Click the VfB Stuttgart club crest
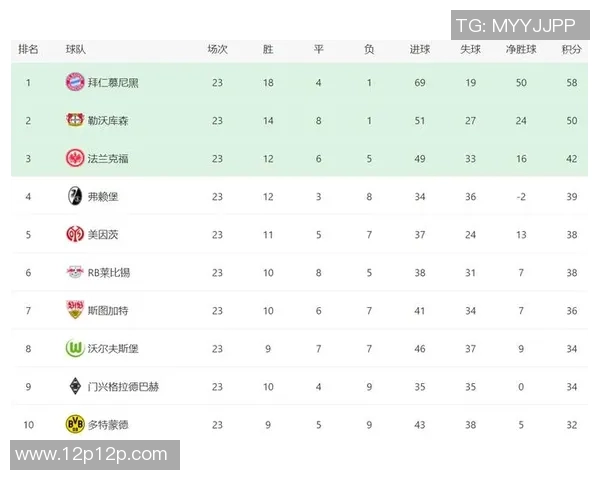The width and height of the screenshot is (600, 480). tap(74, 310)
